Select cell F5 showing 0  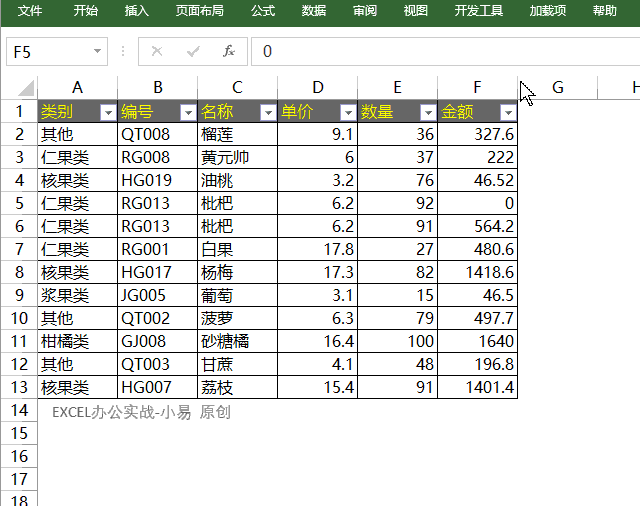pos(478,203)
